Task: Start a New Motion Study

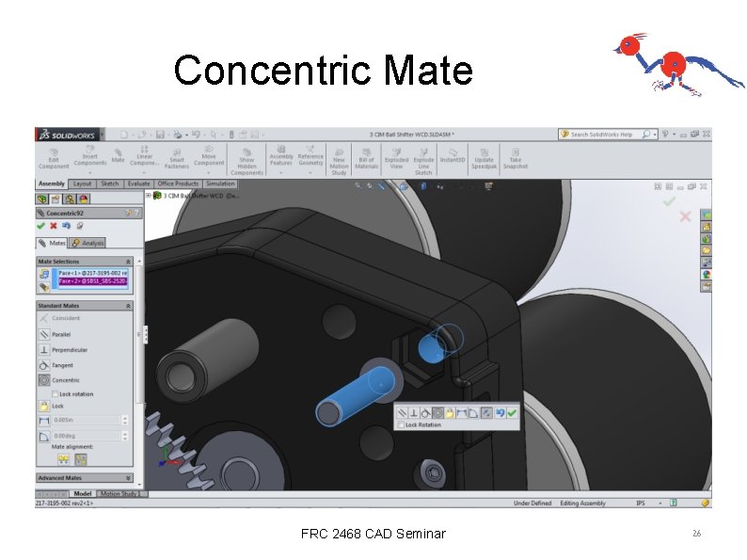Action: 339,162
